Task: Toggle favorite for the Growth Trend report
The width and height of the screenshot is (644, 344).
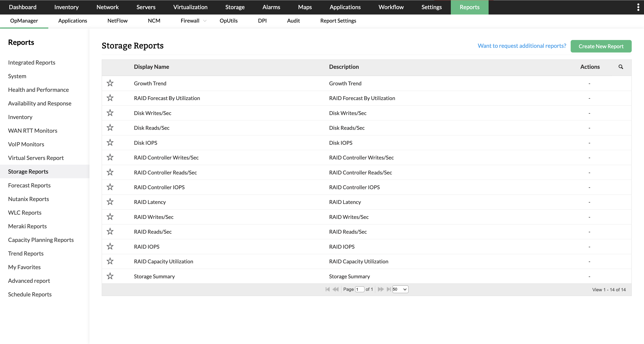Action: pyautogui.click(x=110, y=83)
